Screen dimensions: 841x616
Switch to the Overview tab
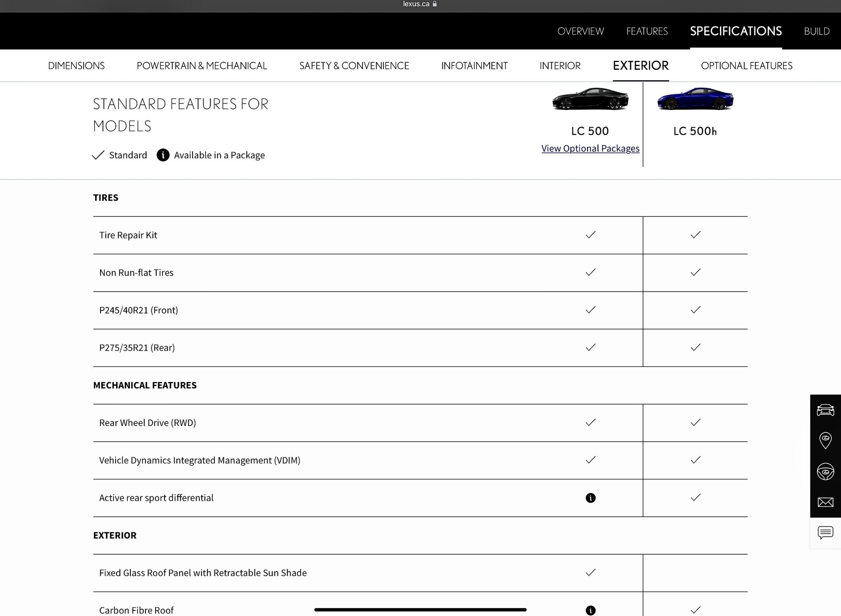click(x=580, y=31)
